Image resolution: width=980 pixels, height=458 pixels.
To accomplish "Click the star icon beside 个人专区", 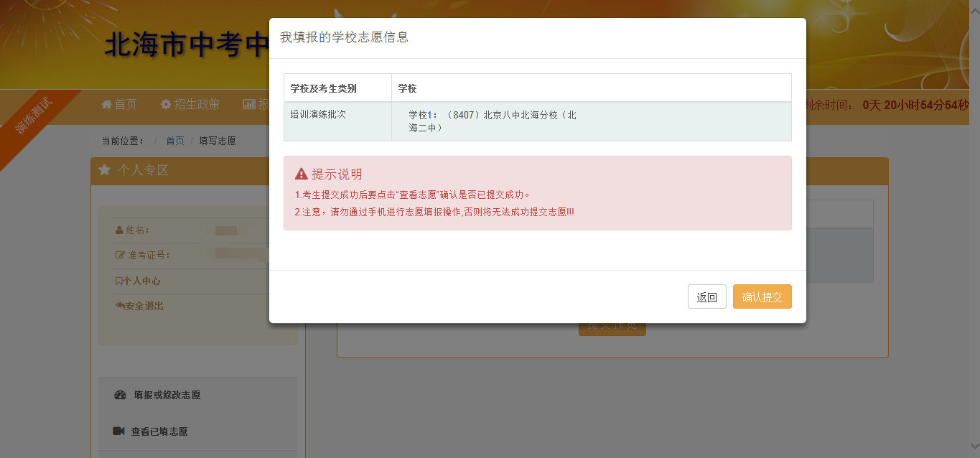I will (x=105, y=170).
